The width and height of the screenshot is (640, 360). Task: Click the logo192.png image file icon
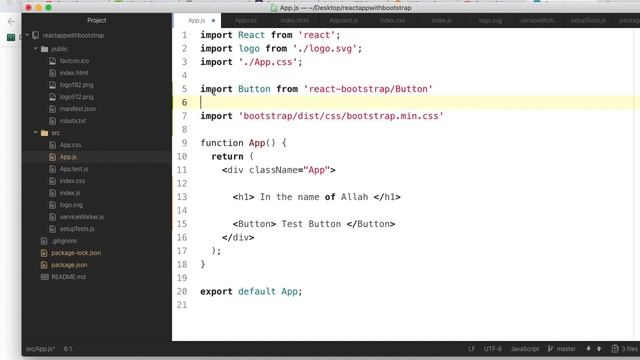point(52,85)
